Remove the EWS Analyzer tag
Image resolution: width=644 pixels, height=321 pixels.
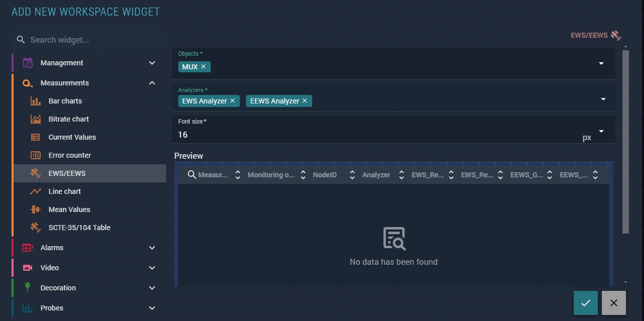(x=232, y=101)
